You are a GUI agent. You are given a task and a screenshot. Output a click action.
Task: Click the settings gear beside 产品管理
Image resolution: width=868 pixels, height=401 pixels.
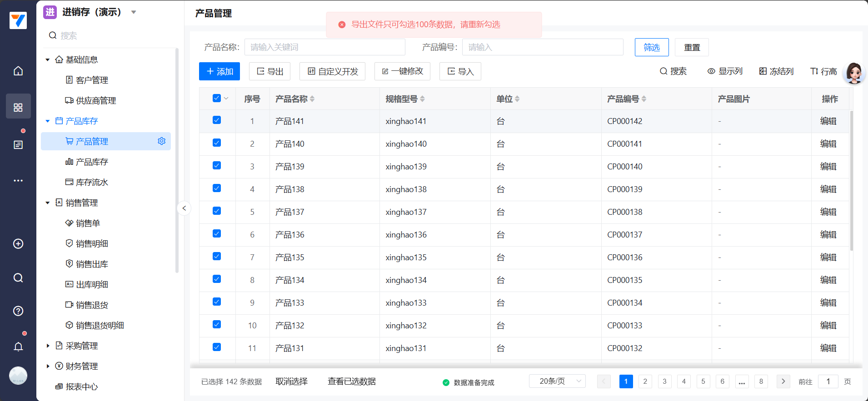[161, 141]
